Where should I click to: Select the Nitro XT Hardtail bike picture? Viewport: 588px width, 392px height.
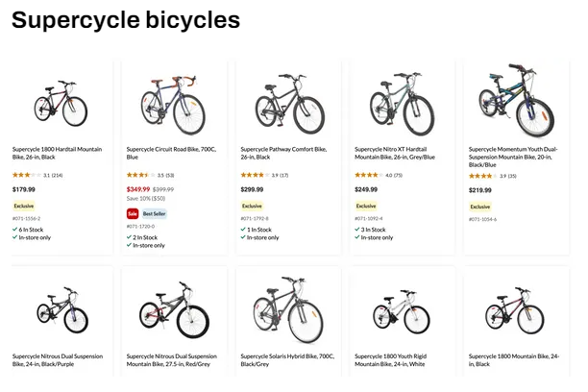tap(399, 101)
